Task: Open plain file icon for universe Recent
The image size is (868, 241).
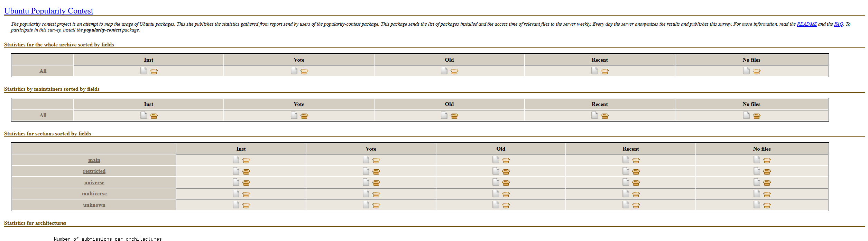Action: click(x=626, y=182)
